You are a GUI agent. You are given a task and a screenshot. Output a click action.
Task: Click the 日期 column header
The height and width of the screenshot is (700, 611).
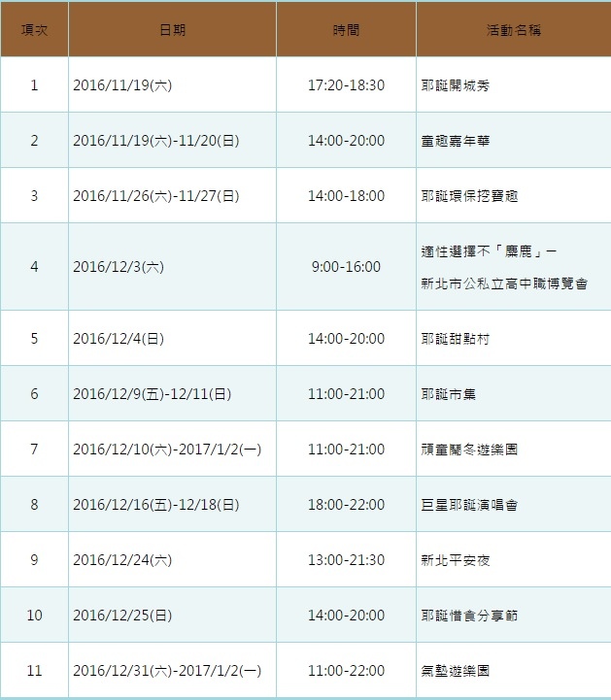[172, 30]
